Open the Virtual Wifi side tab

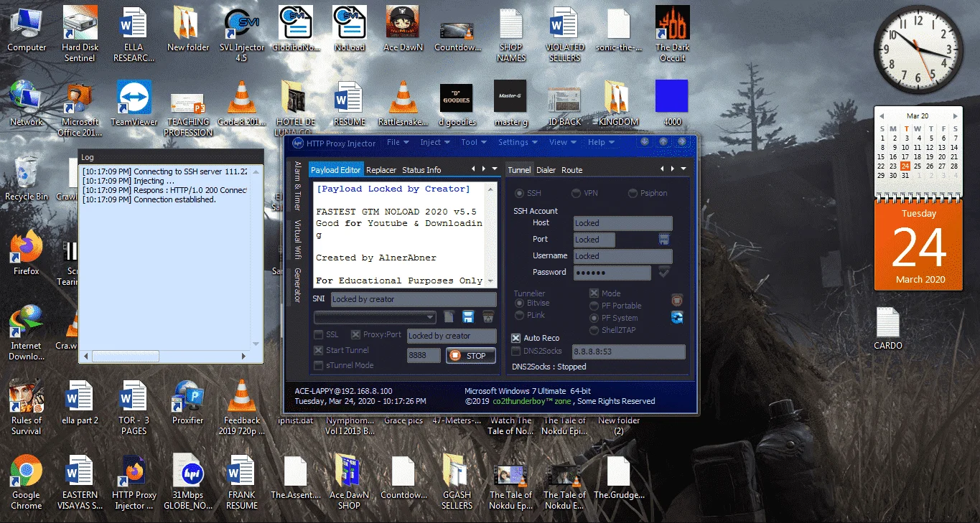click(x=297, y=239)
